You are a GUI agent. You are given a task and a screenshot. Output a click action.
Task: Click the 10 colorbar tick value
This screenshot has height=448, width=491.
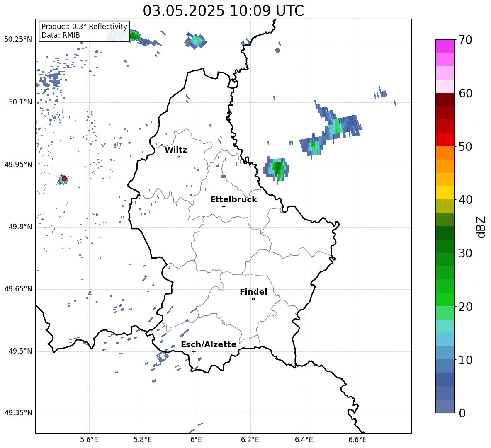[x=465, y=360]
